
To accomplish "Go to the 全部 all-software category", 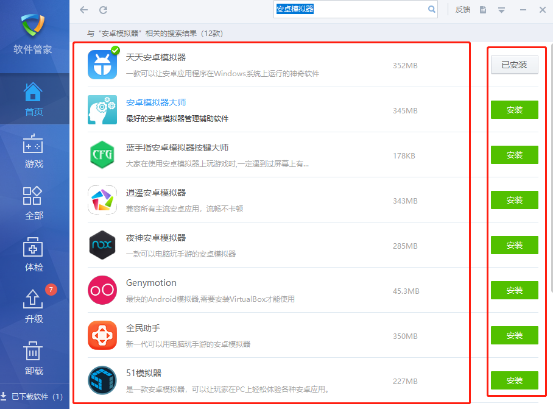I will (34, 203).
